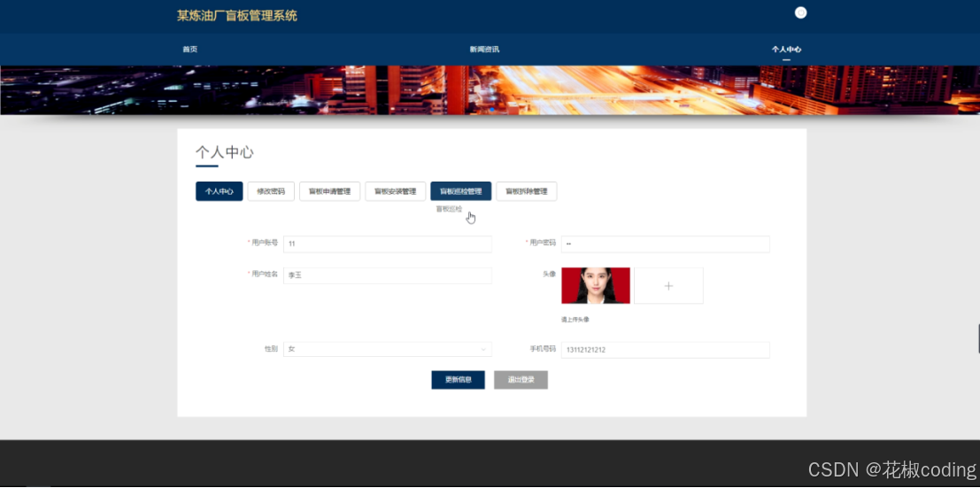Click the 用户姓名 input field
This screenshot has height=488, width=980.
tap(388, 275)
